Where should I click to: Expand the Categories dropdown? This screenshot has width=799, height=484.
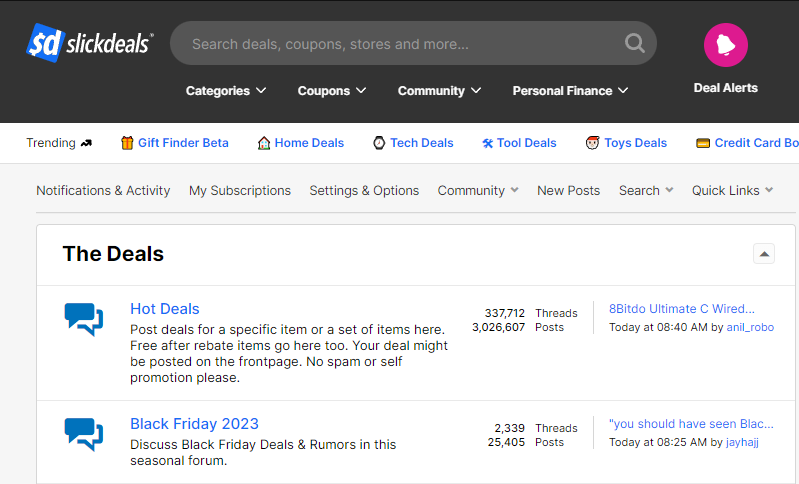(x=226, y=91)
